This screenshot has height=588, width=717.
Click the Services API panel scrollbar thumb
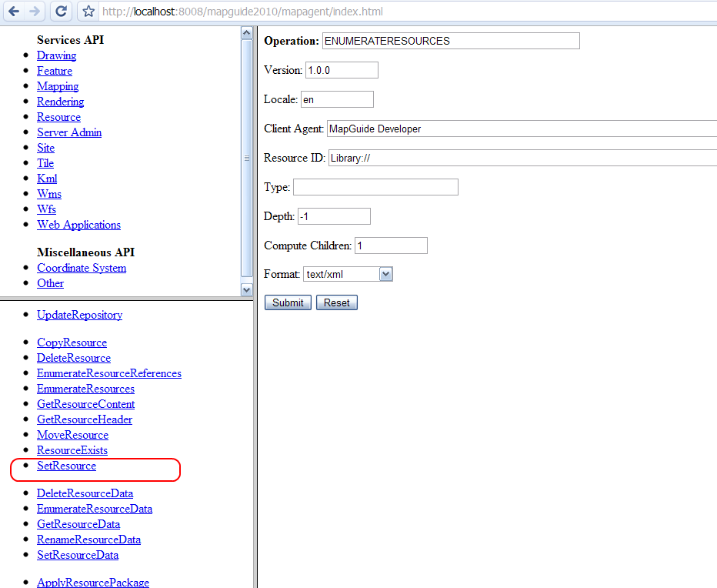[246, 159]
